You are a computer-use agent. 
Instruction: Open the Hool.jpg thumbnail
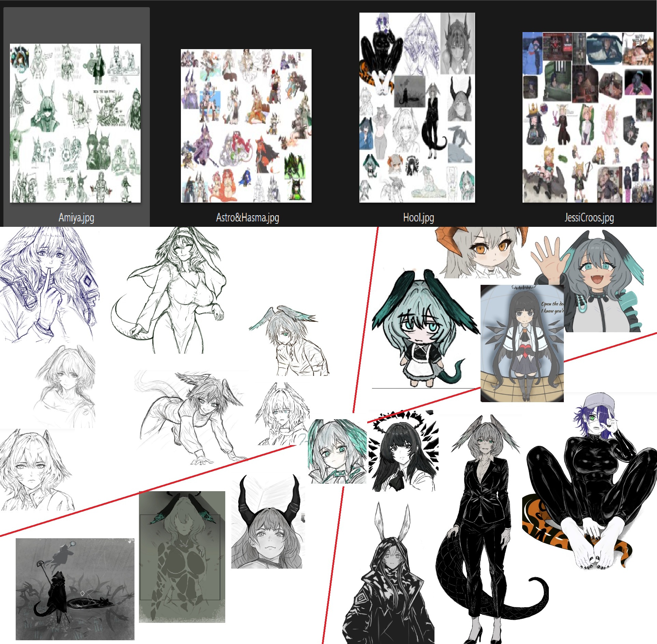tap(417, 108)
